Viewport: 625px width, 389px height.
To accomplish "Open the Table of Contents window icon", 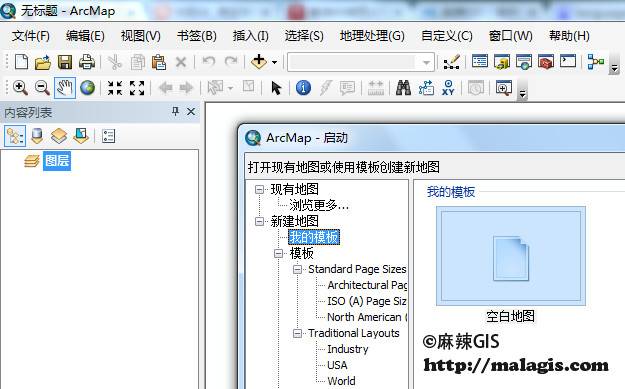I will click(x=480, y=62).
